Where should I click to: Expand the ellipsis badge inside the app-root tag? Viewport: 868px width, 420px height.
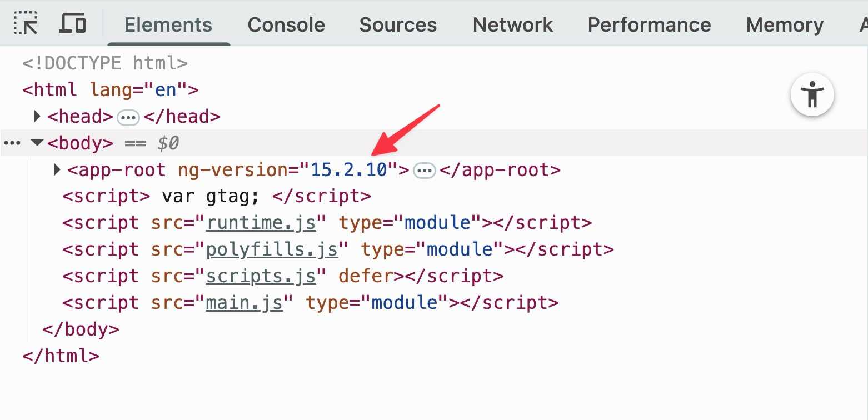425,171
